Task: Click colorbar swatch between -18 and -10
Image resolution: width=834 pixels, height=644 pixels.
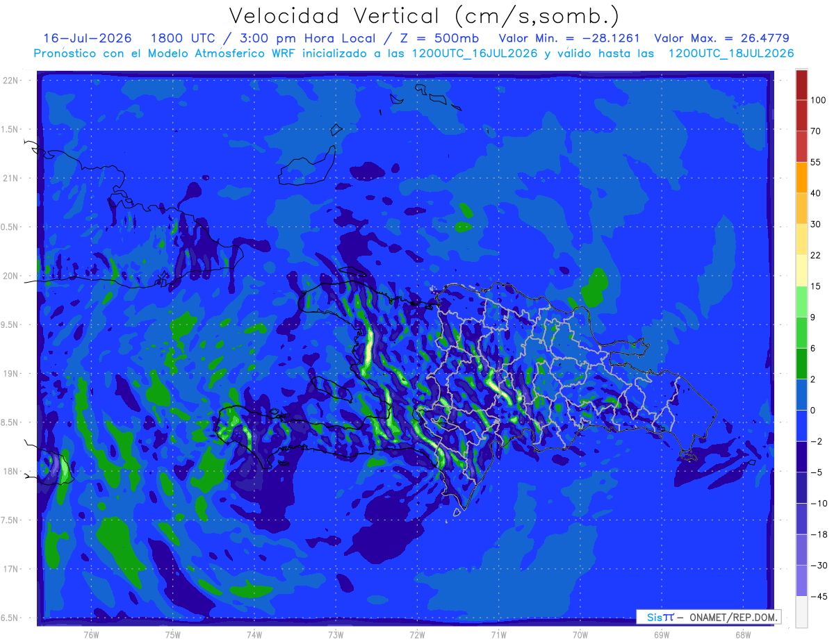Action: click(801, 518)
